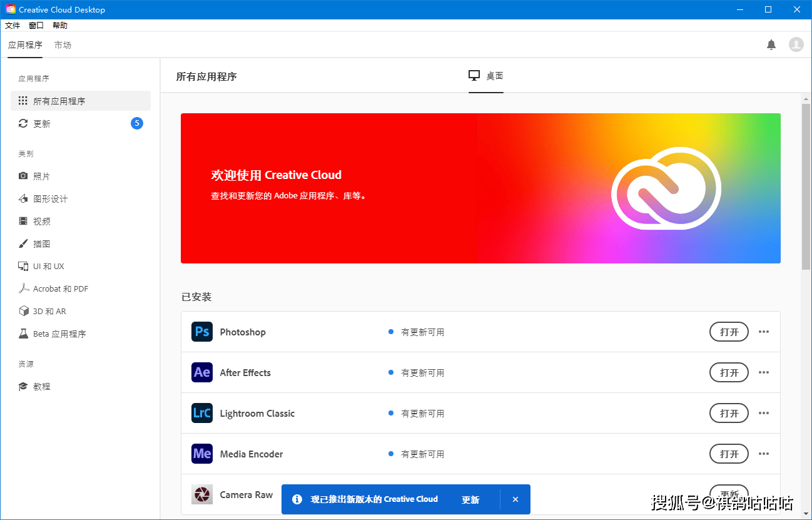
Task: Click the profile avatar icon
Action: (x=796, y=44)
